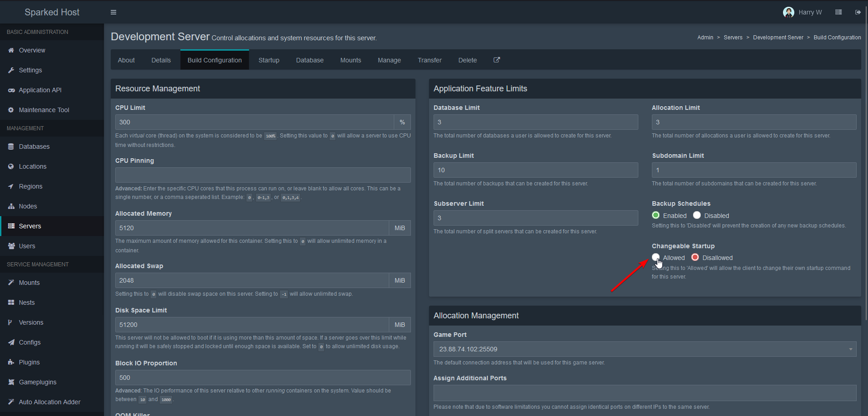Switch to the Startup tab
The image size is (868, 416).
(x=269, y=60)
